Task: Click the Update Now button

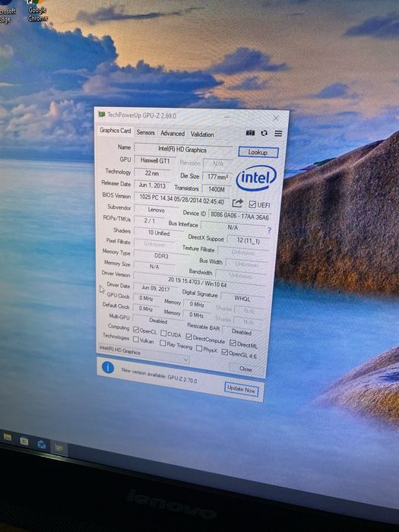Action: pyautogui.click(x=241, y=389)
